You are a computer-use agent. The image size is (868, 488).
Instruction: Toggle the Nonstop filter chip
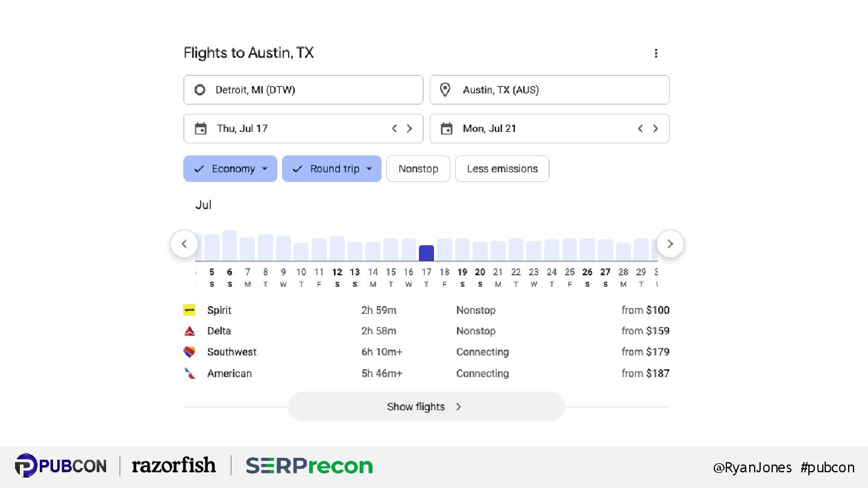tap(418, 169)
